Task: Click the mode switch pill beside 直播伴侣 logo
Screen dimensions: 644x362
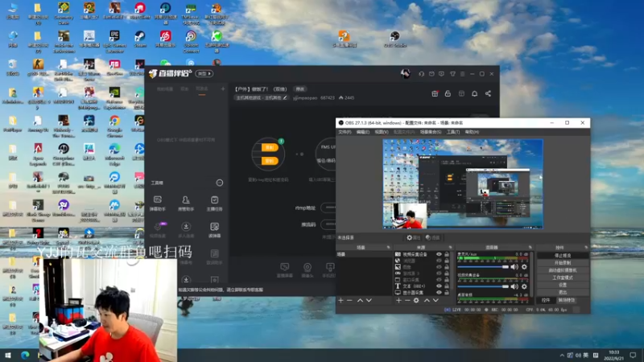Action: (204, 74)
